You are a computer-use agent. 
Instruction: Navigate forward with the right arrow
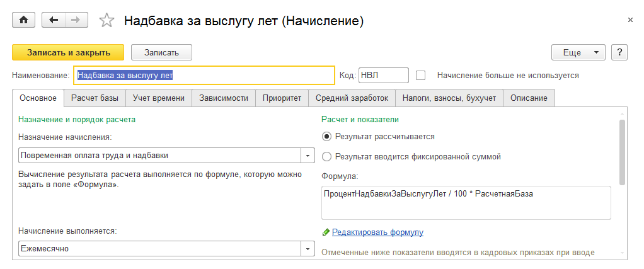click(x=76, y=20)
